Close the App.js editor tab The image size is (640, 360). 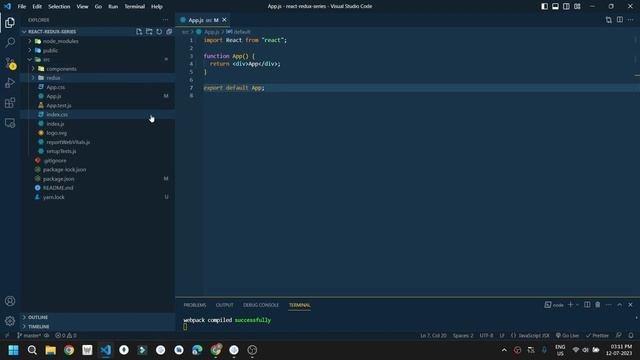[224, 20]
